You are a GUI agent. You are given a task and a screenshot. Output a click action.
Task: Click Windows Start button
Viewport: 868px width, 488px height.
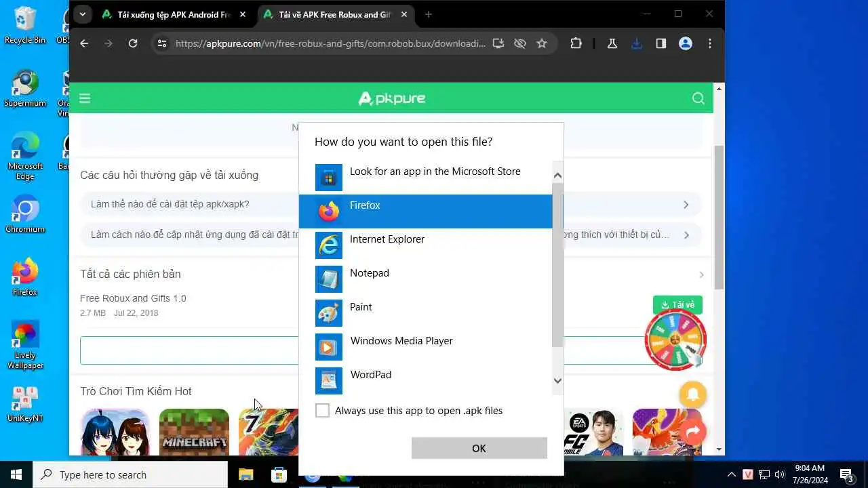tap(16, 474)
